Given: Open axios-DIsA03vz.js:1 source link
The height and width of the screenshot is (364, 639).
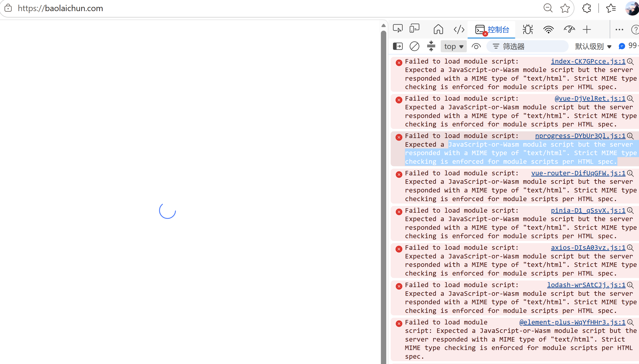Looking at the screenshot, I should coord(588,248).
